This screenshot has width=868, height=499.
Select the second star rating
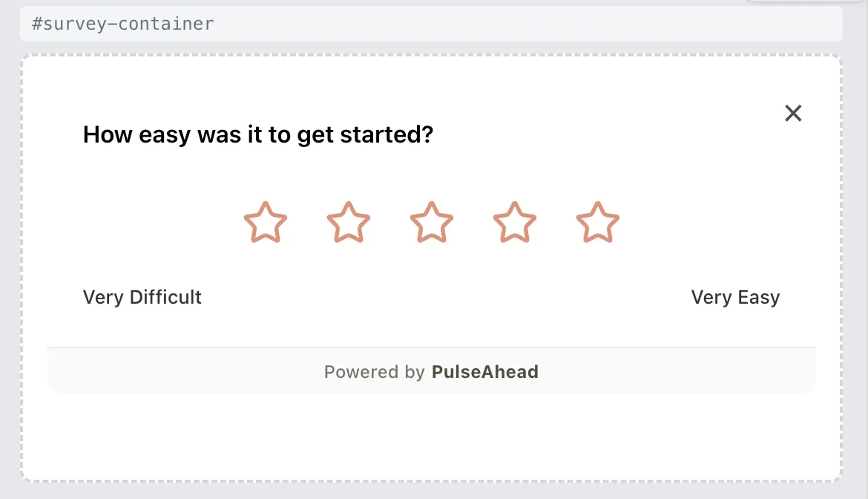click(x=349, y=222)
